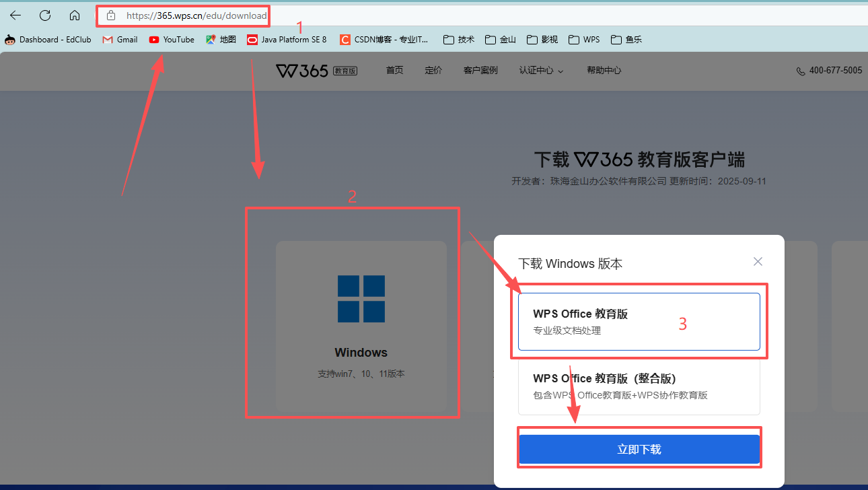868x490 pixels.
Task: Reload the page with the refresh icon
Action: (x=44, y=15)
